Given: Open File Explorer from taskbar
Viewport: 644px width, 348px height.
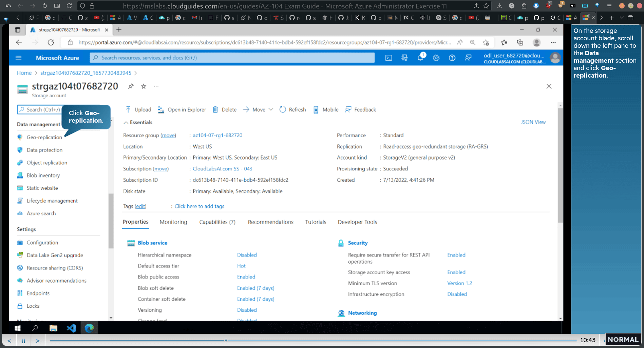Looking at the screenshot, I should (x=53, y=328).
